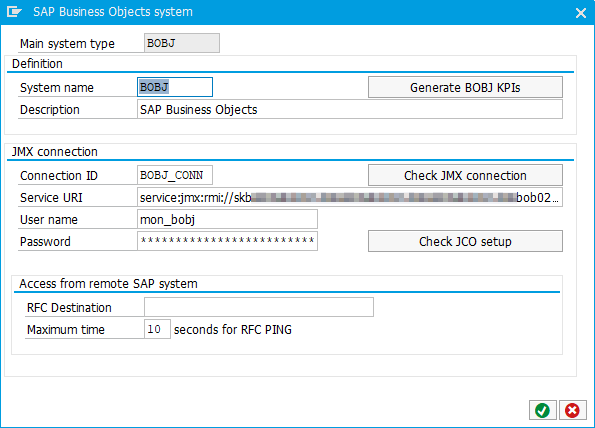Click into the Service URI field
Viewport: 595px width, 428px height.
[x=349, y=197]
